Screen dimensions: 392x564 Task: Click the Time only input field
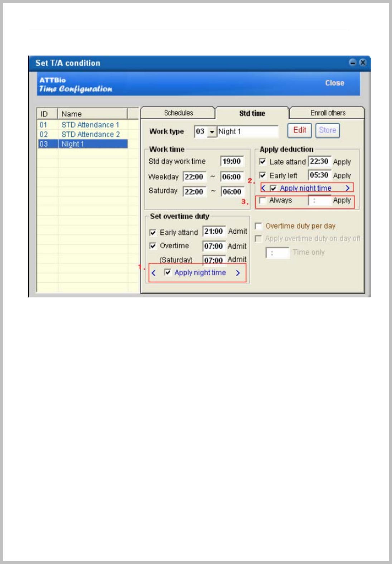tap(277, 253)
